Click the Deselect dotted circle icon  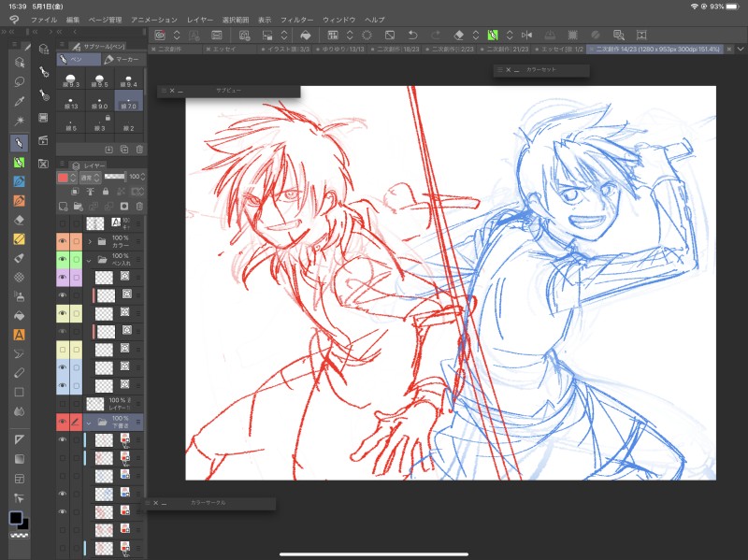point(367,35)
